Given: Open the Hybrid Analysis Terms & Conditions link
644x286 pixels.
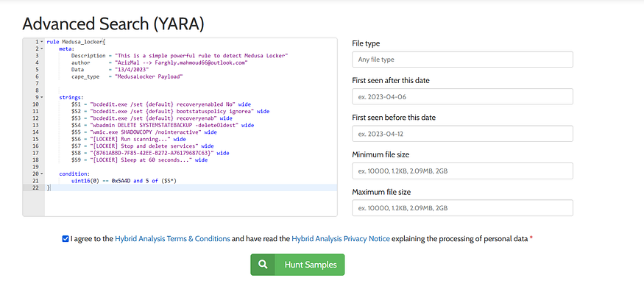Looking at the screenshot, I should tap(172, 238).
